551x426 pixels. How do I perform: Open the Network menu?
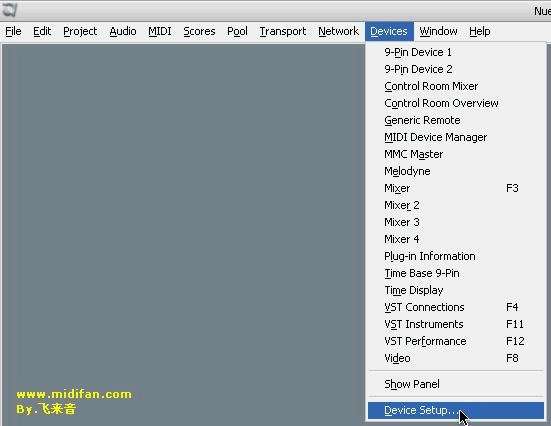coord(338,31)
